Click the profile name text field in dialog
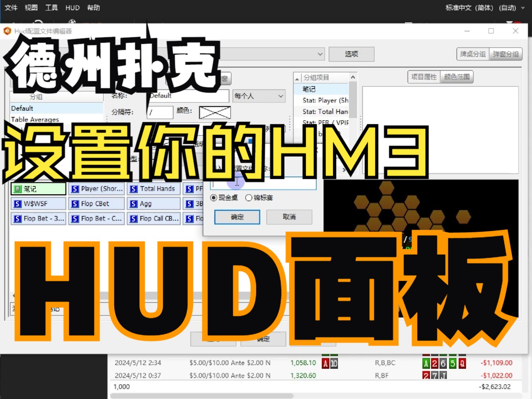 (x=264, y=183)
